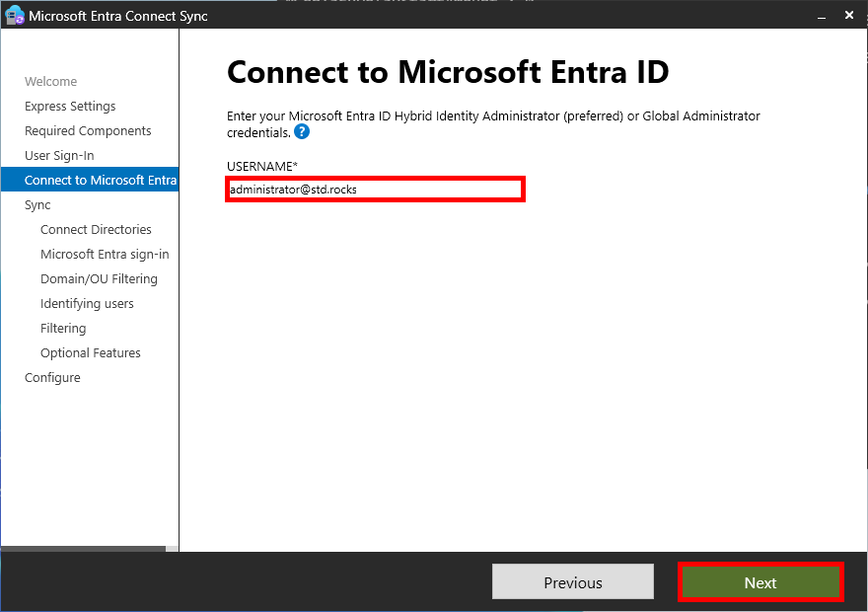Go to the Required Components step
The width and height of the screenshot is (868, 612).
[89, 130]
